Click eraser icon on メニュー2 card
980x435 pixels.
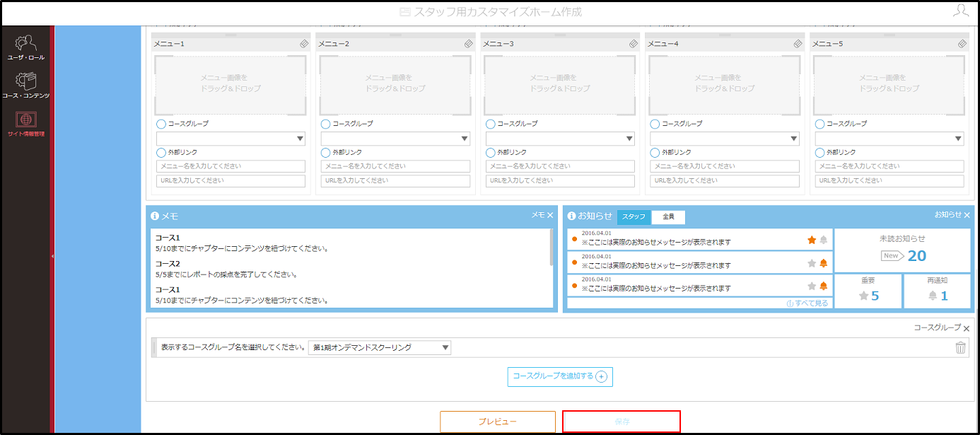pos(469,44)
